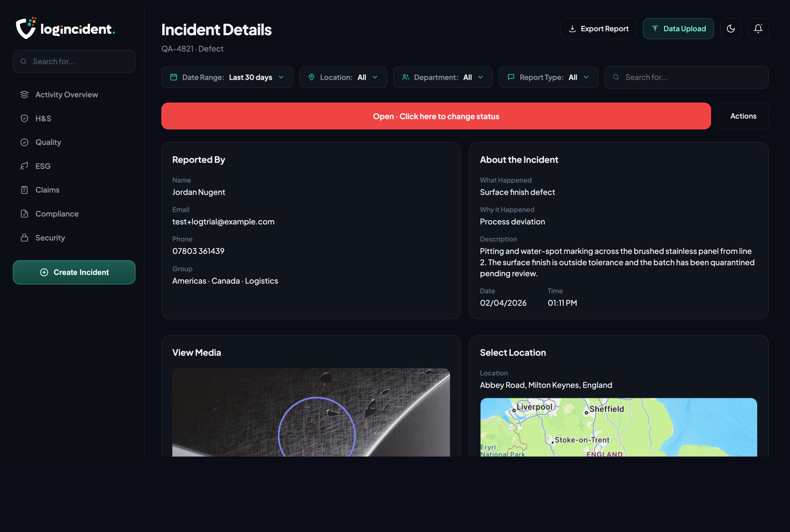Click the Export Report download icon
790x532 pixels.
[572, 29]
